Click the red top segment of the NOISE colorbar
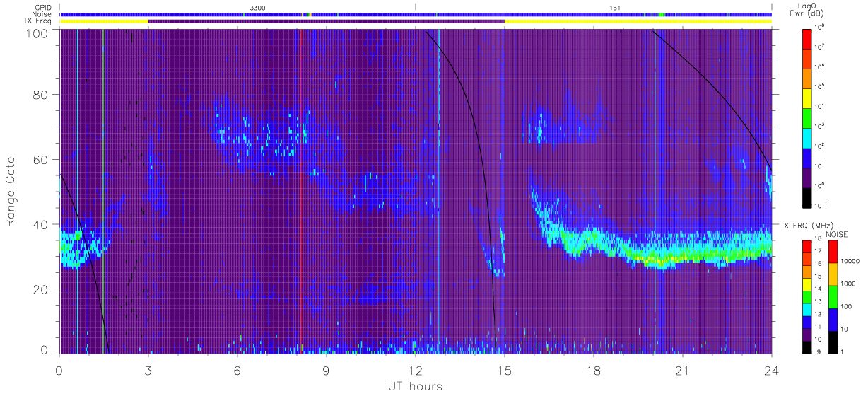 click(x=833, y=252)
